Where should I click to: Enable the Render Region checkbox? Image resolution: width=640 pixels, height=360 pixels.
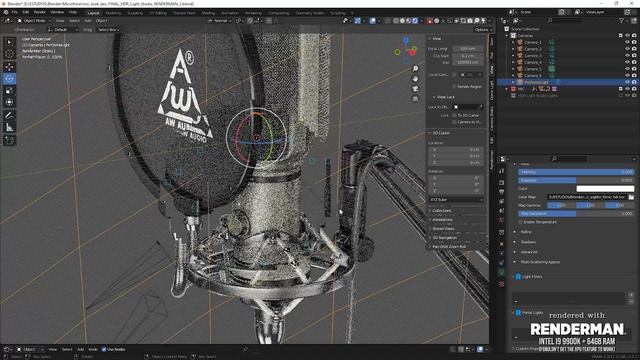(454, 87)
